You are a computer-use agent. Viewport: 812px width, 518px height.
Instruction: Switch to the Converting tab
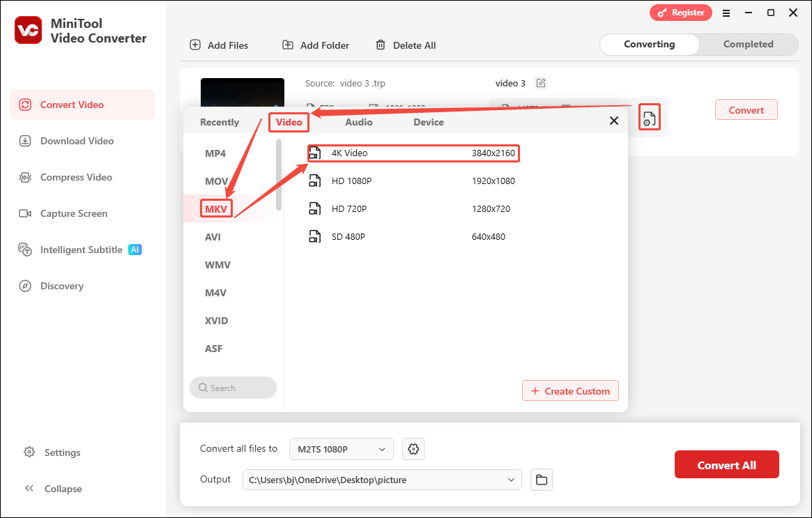click(x=650, y=45)
